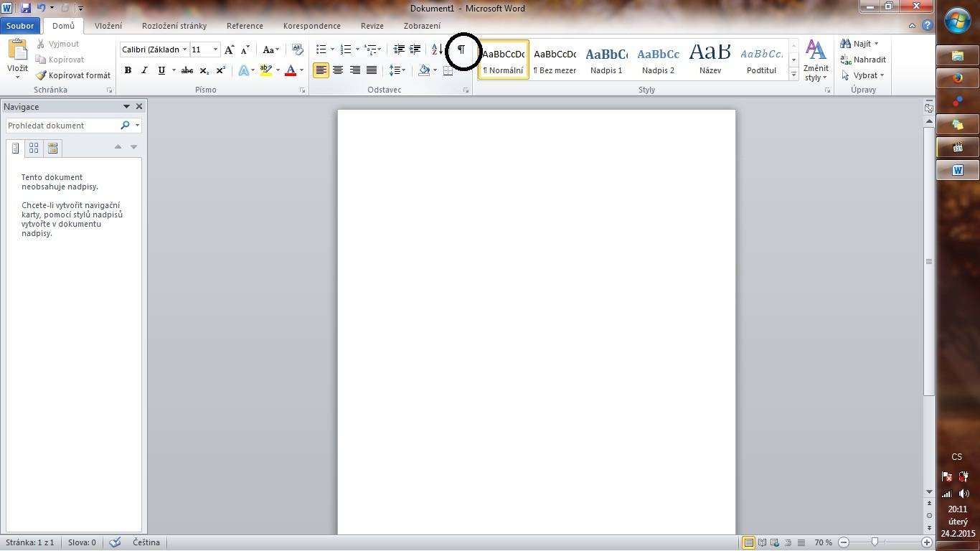Open the bullets list dropdown arrow

(x=332, y=50)
